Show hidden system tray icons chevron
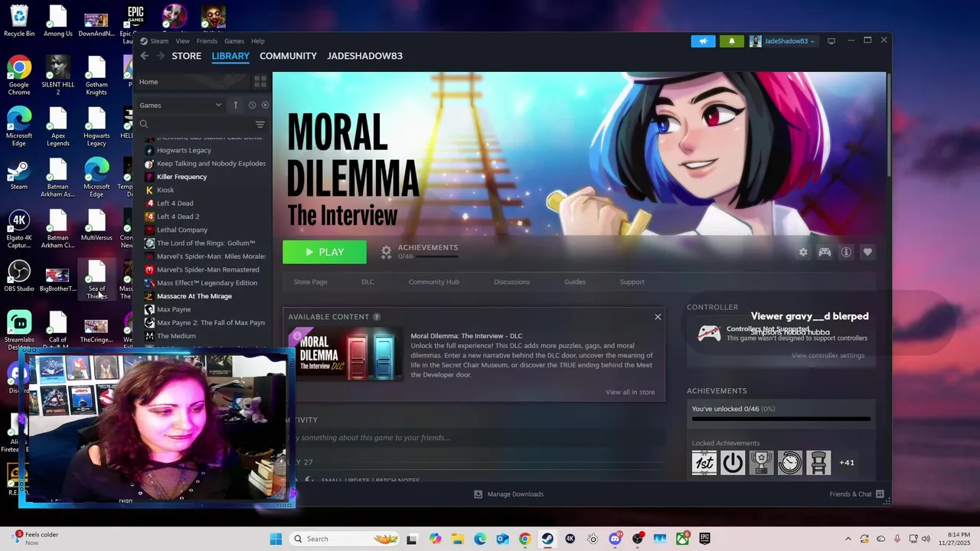 (x=848, y=539)
